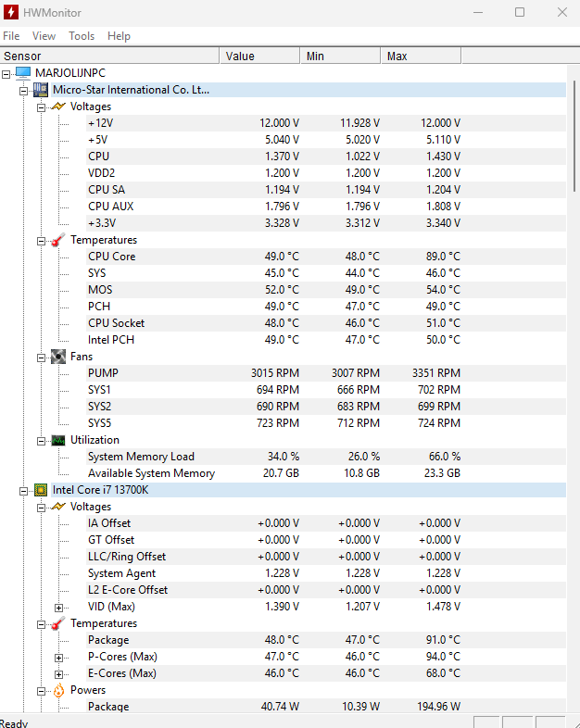Expand the E-Cores (Max) entry
The height and width of the screenshot is (728, 580).
(x=58, y=674)
